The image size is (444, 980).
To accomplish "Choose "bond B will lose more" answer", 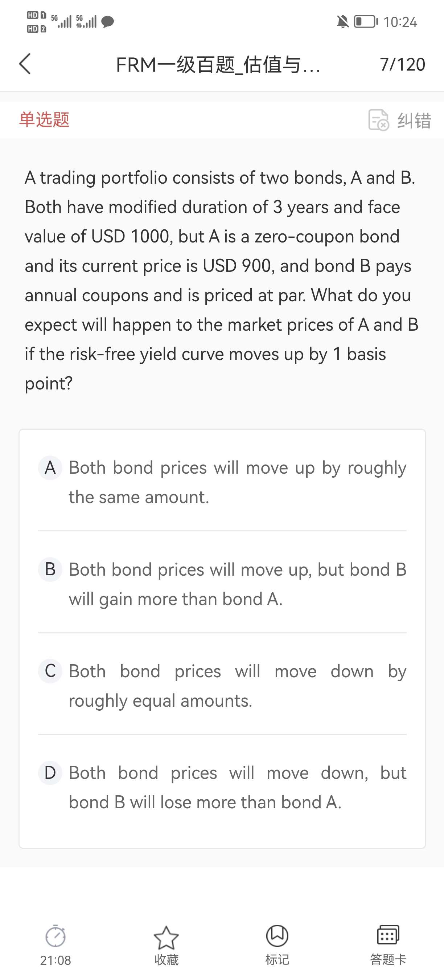I will pyautogui.click(x=237, y=788).
